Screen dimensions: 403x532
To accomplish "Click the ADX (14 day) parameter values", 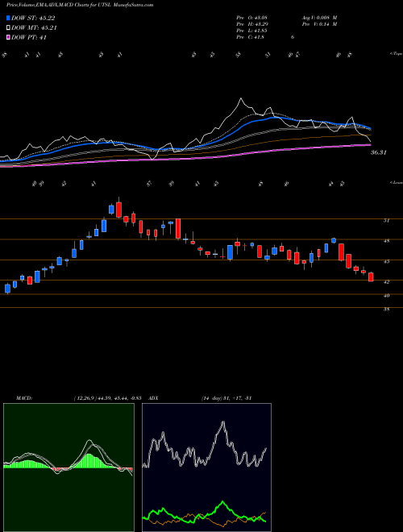I will tap(226, 398).
